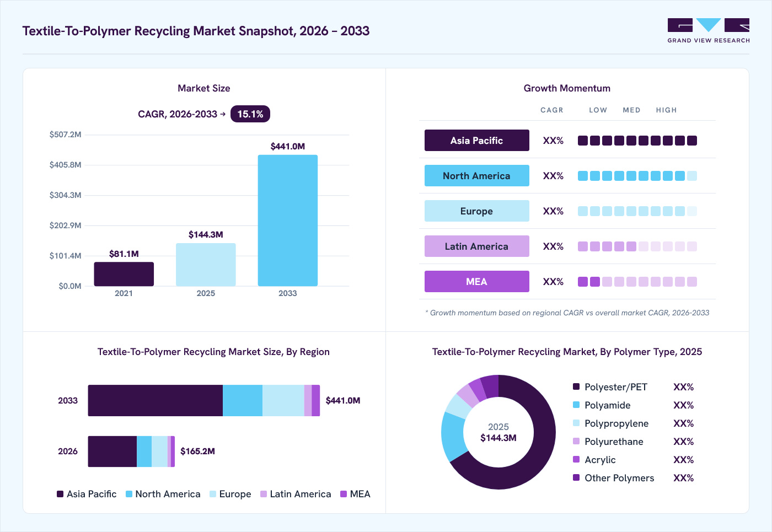Click the Acrylic legend swatch
Viewport: 772px width, 532px height.
click(576, 459)
